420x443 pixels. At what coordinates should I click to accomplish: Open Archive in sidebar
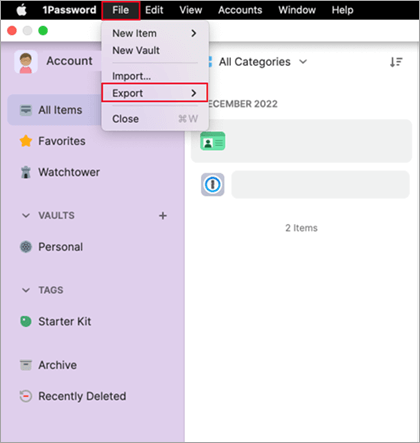58,365
